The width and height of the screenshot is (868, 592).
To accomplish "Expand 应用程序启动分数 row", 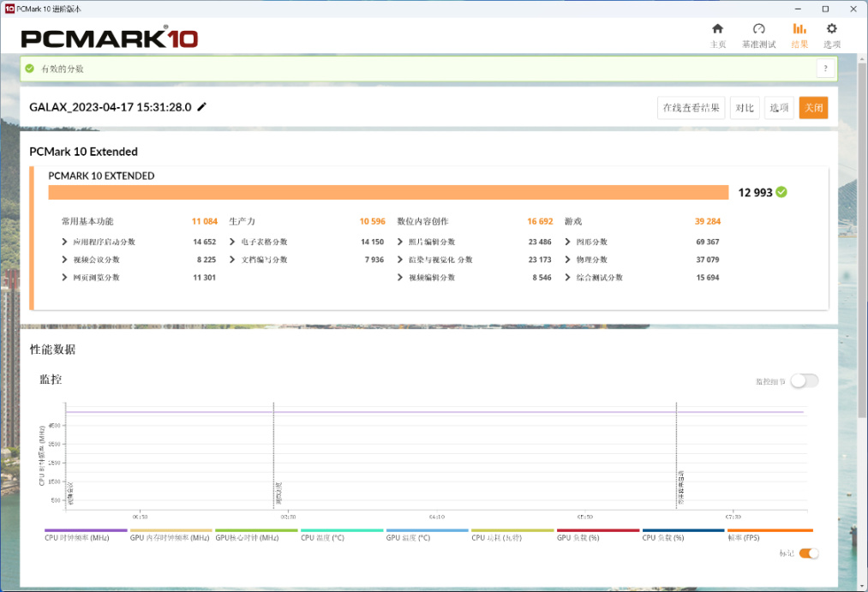I will click(65, 242).
